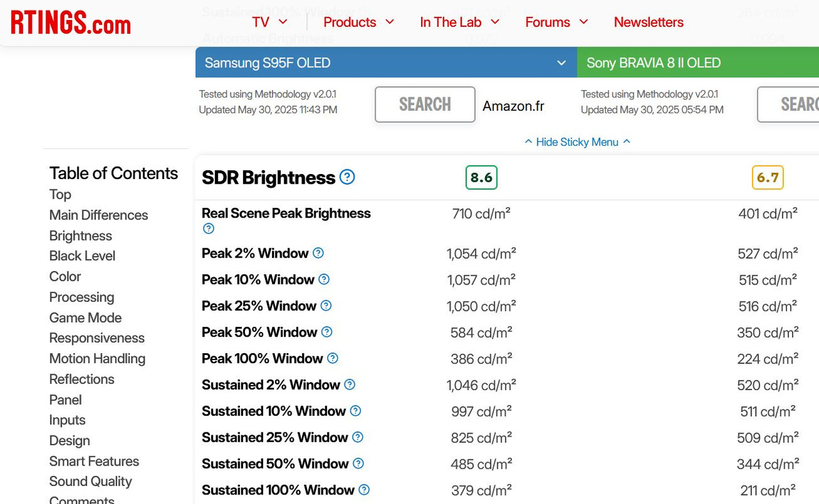Jump to Brightness section
Image resolution: width=819 pixels, height=504 pixels.
pos(81,235)
